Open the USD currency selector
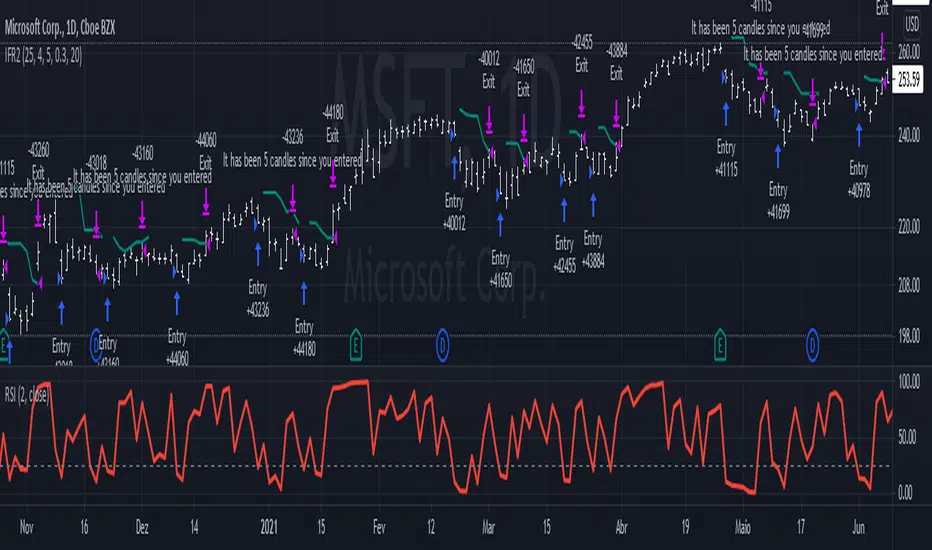 [x=912, y=25]
